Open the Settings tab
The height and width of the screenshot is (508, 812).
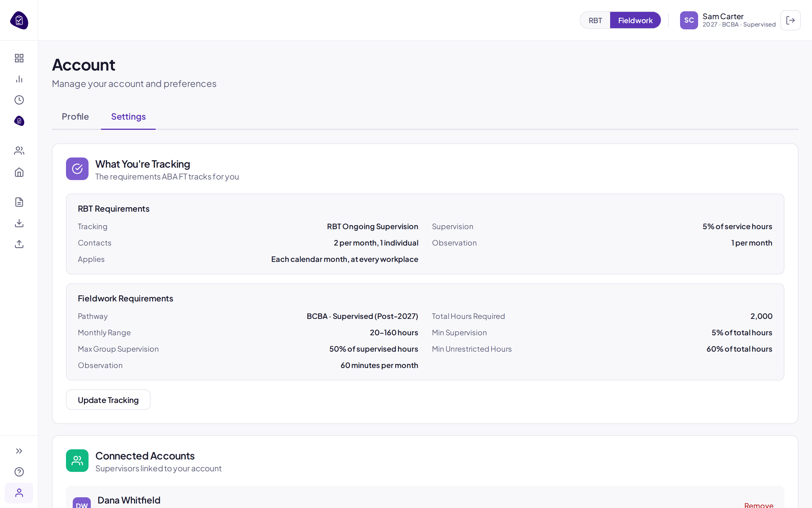tap(128, 117)
